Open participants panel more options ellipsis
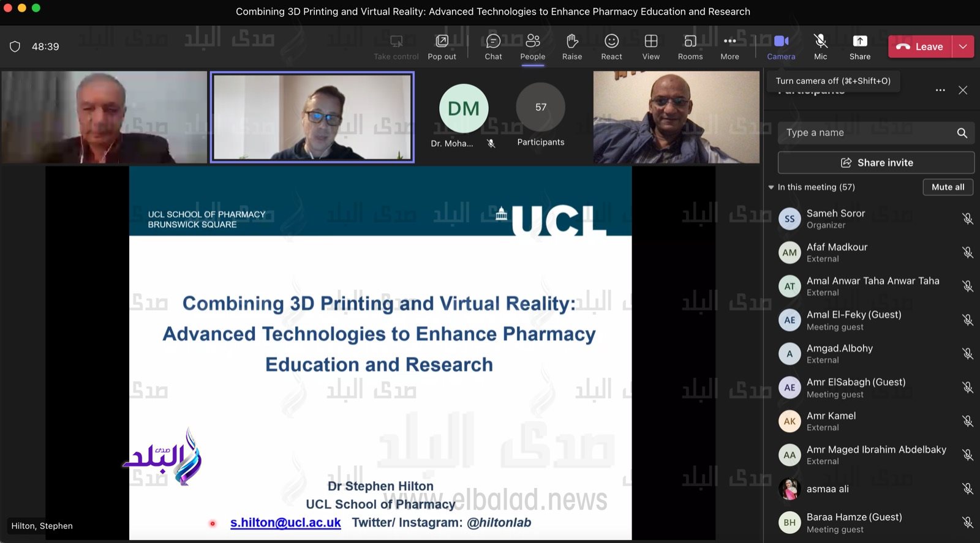The height and width of the screenshot is (543, 980). click(940, 91)
